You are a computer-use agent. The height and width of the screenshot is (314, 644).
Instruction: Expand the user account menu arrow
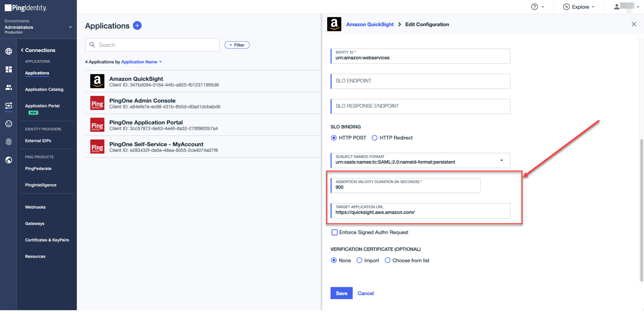click(x=638, y=7)
